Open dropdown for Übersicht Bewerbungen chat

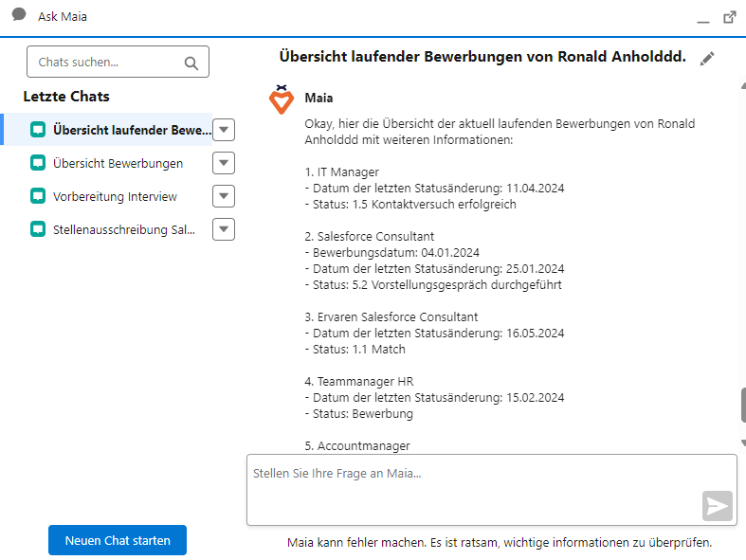pyautogui.click(x=224, y=163)
